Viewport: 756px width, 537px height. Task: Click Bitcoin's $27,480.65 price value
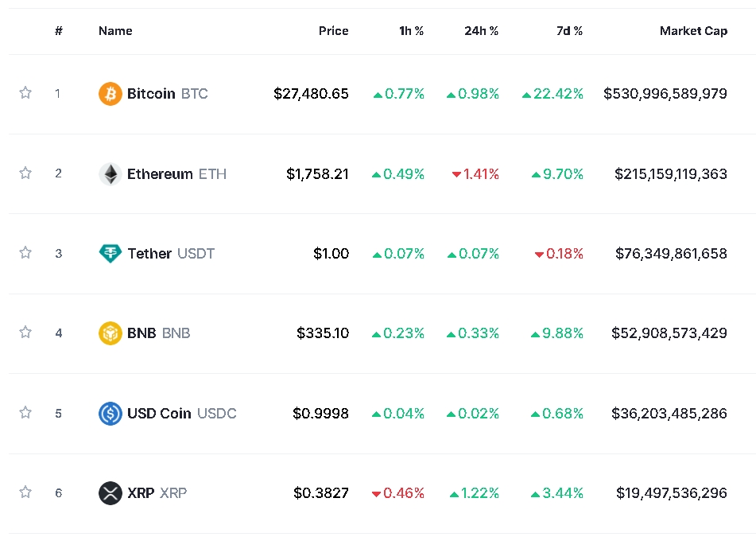click(x=311, y=94)
